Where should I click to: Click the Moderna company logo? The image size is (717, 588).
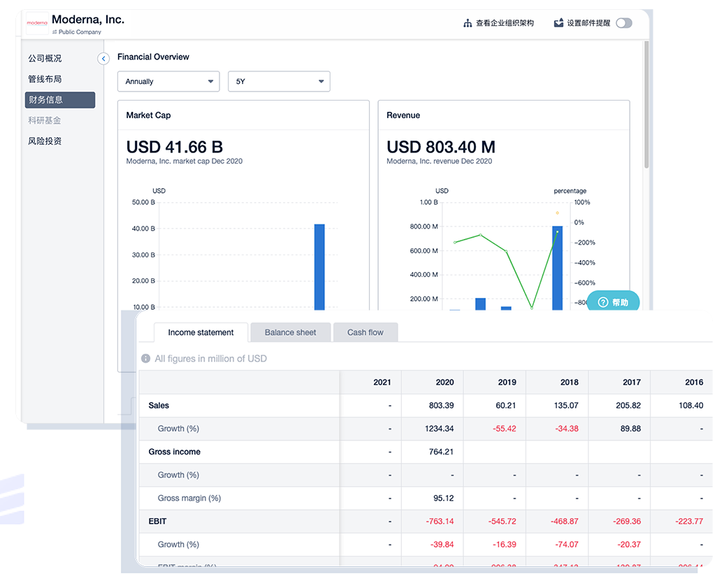coord(37,23)
